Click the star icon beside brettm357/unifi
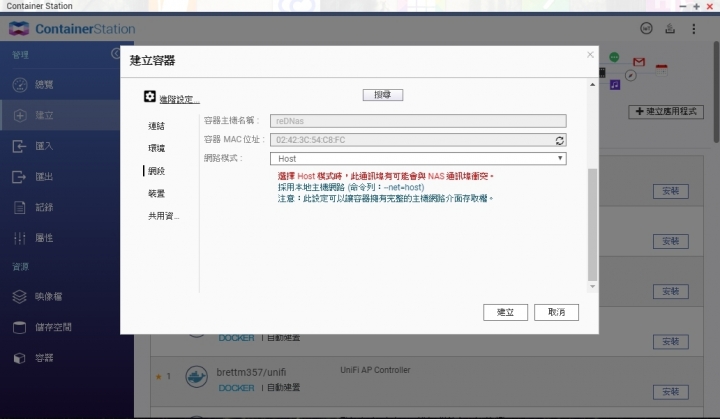This screenshot has height=419, width=720. 158,377
